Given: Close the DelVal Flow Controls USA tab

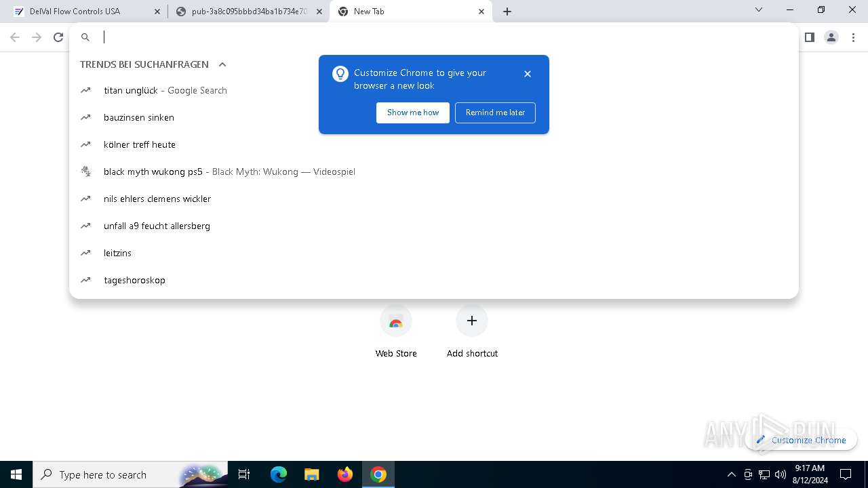Looking at the screenshot, I should pos(157,12).
